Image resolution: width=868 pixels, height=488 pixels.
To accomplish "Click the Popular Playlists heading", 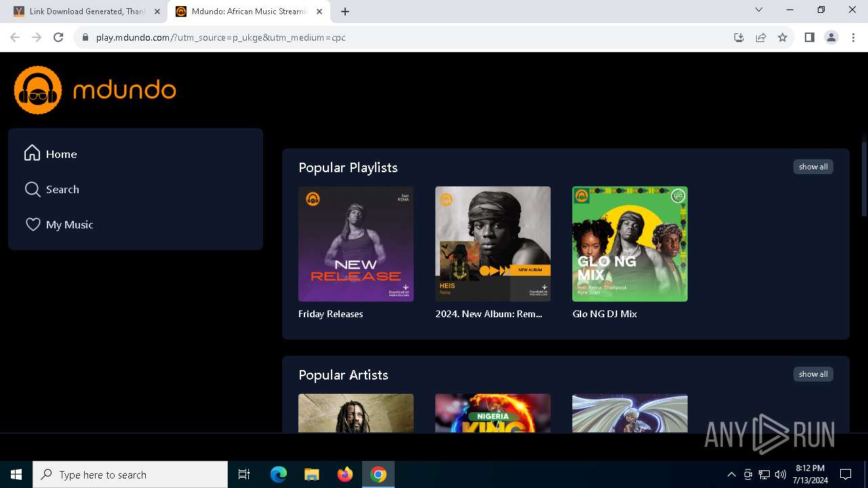I will [348, 167].
